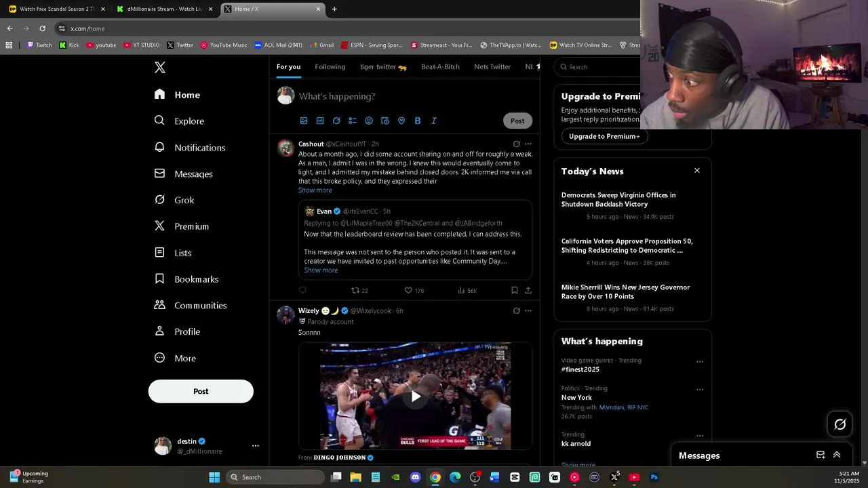868x488 pixels.
Task: Open Communities in the sidebar
Action: [191, 305]
